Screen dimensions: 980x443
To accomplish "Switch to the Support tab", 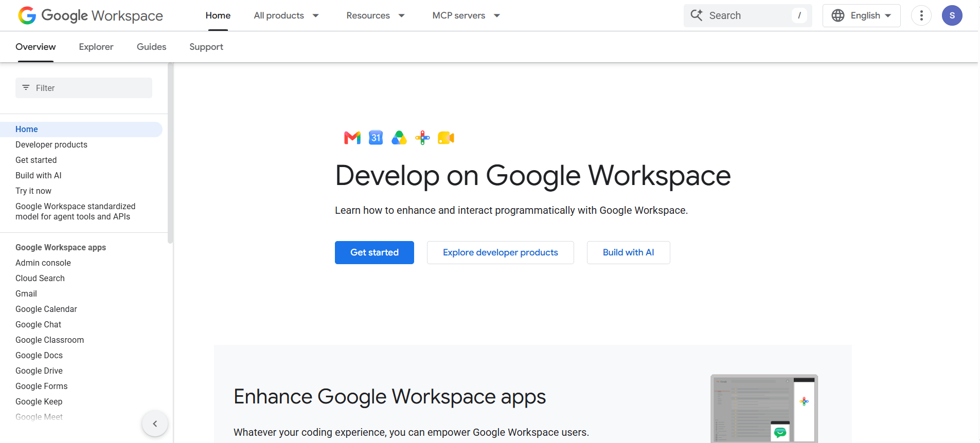I will point(206,47).
